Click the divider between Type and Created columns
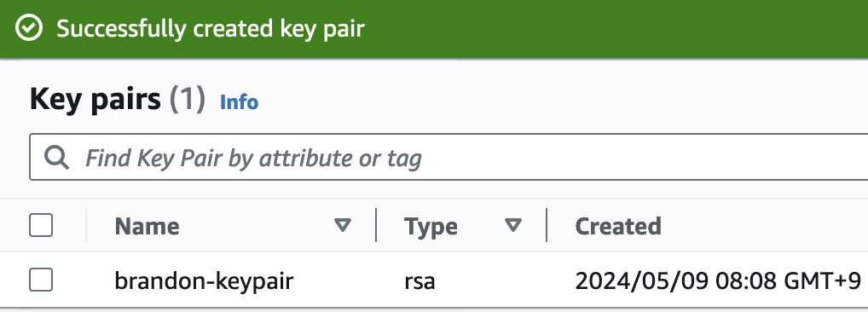Screen dimensions: 868x312 coord(547,225)
